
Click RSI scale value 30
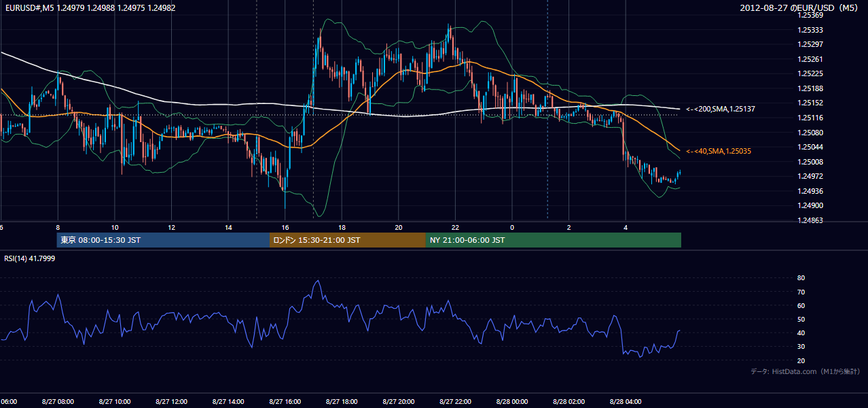[x=801, y=347]
